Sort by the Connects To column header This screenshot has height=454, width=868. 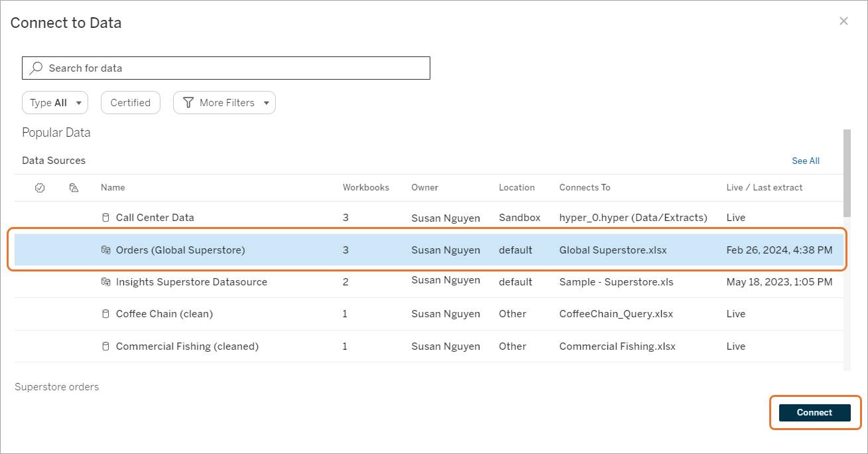585,188
